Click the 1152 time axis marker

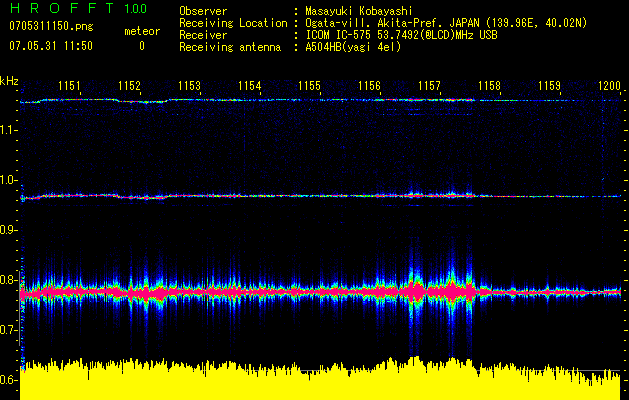coord(130,86)
